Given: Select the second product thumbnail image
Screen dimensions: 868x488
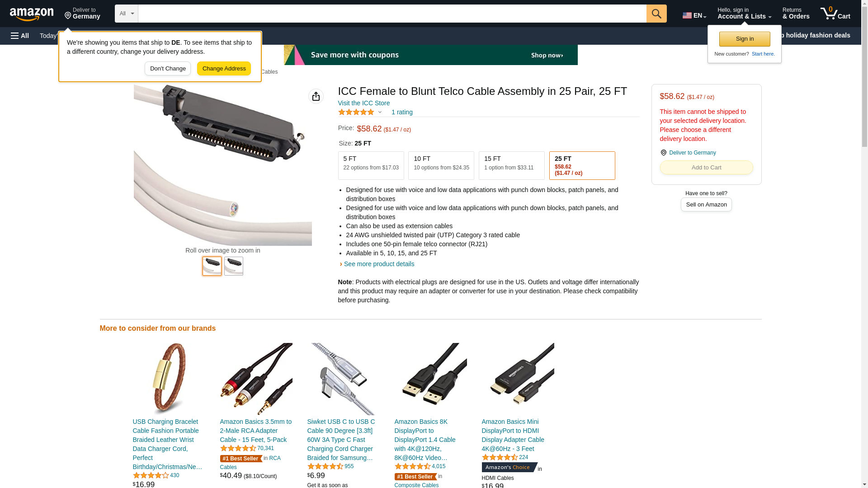Looking at the screenshot, I should (x=234, y=266).
